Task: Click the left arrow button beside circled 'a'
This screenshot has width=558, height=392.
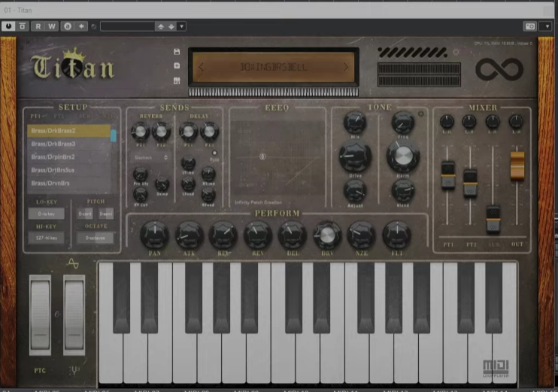Action: [81, 26]
